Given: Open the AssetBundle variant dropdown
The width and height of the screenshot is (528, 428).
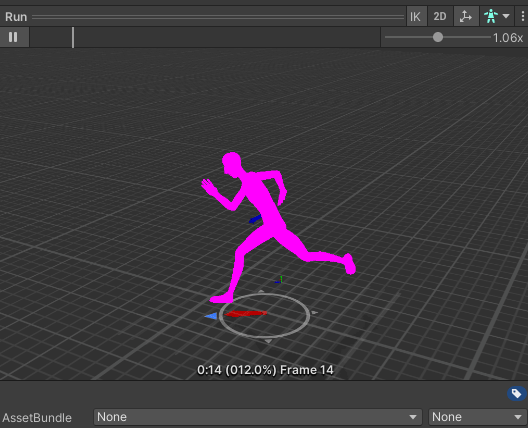Looking at the screenshot, I should pos(477,417).
